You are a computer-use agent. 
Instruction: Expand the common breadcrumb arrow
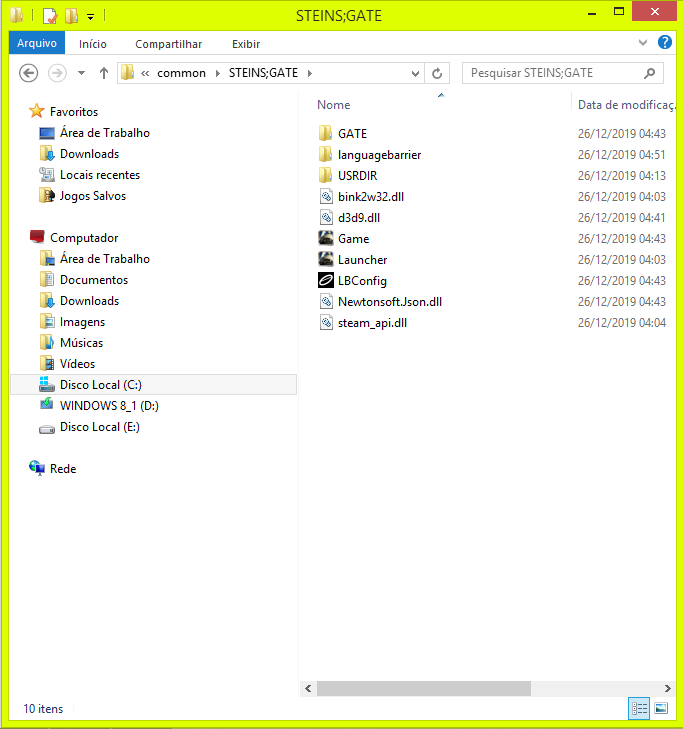218,73
